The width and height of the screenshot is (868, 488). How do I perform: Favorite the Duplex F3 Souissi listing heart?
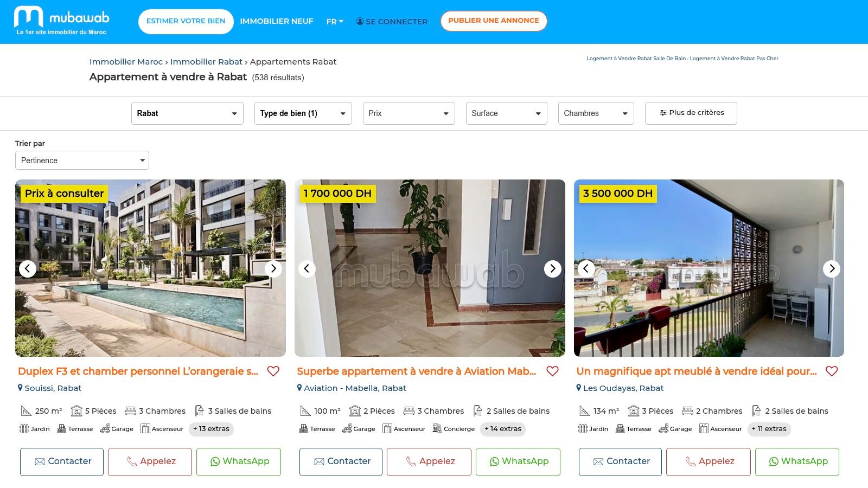[x=273, y=371]
